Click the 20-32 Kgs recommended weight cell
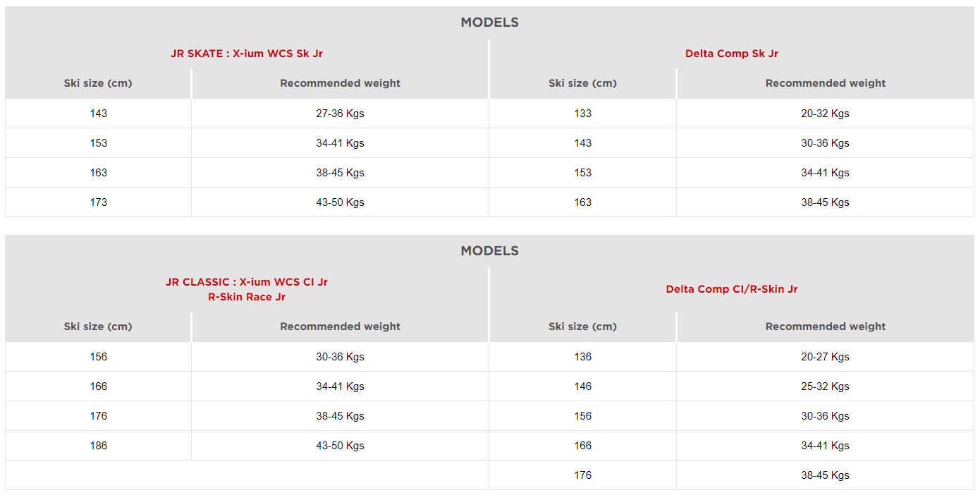The height and width of the screenshot is (500, 980). [825, 114]
